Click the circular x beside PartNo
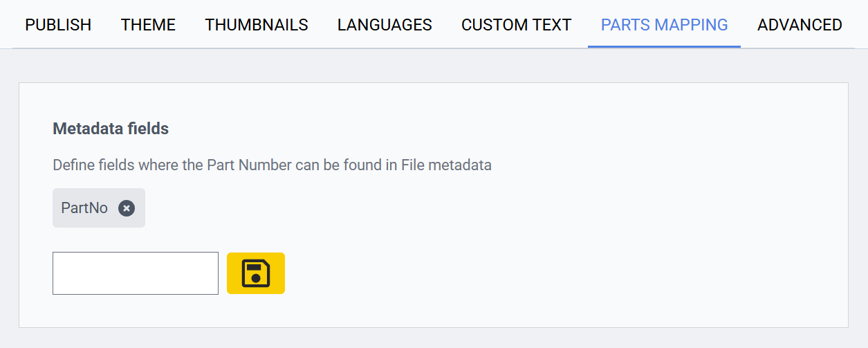The height and width of the screenshot is (348, 868). click(x=127, y=208)
